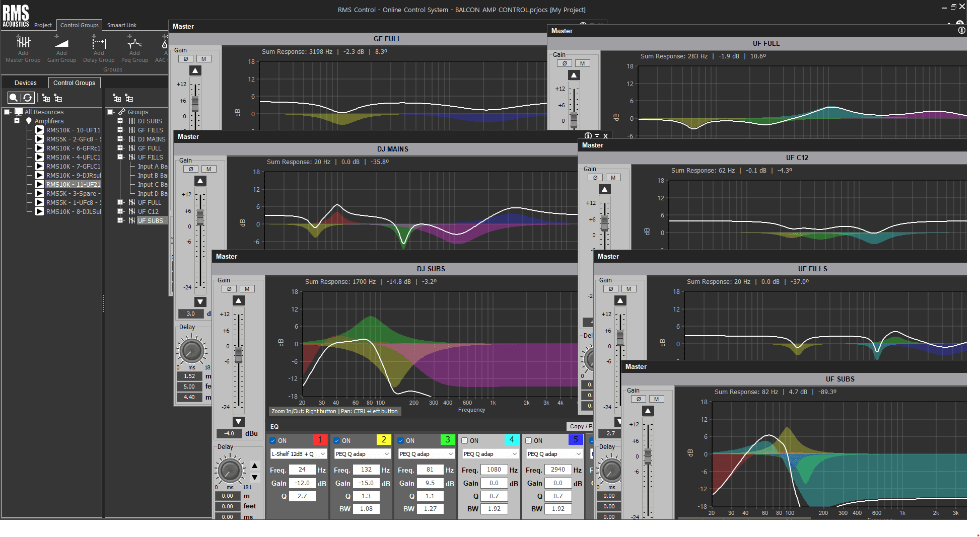Click the DJ SUBS delay knob
Screen dimensions: 980x537
pos(230,471)
